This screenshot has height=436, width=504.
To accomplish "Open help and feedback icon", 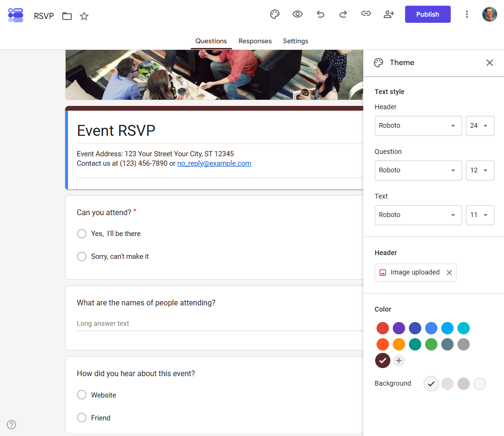I will pyautogui.click(x=11, y=425).
